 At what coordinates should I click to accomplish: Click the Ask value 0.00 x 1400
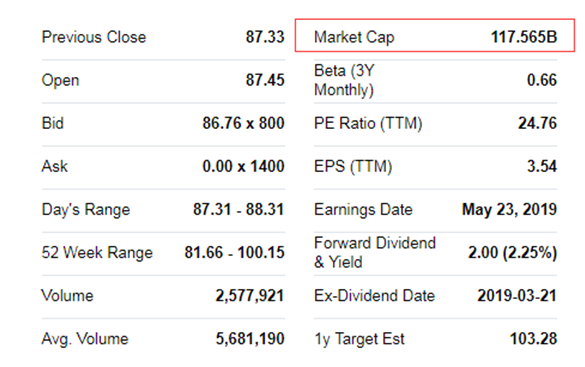coord(243,166)
